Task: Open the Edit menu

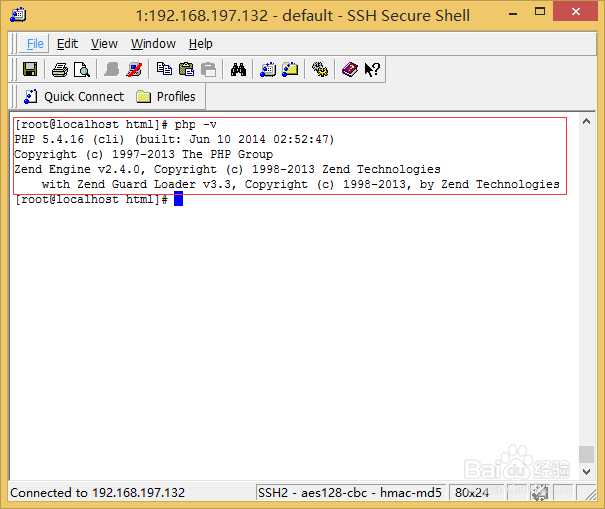Action: pyautogui.click(x=67, y=44)
